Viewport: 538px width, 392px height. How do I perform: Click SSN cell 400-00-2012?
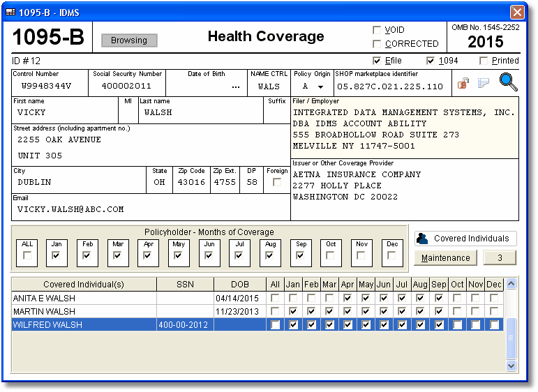coord(185,325)
